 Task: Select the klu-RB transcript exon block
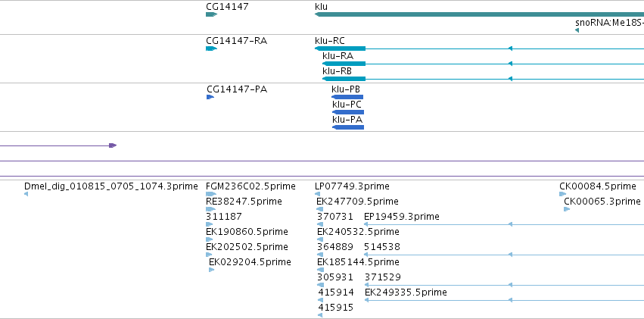coord(344,79)
